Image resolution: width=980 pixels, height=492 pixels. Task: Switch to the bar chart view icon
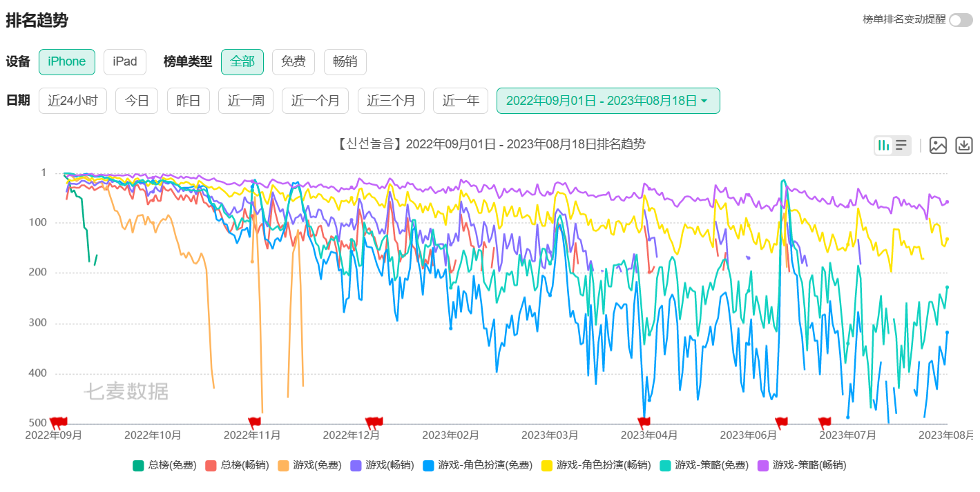884,145
